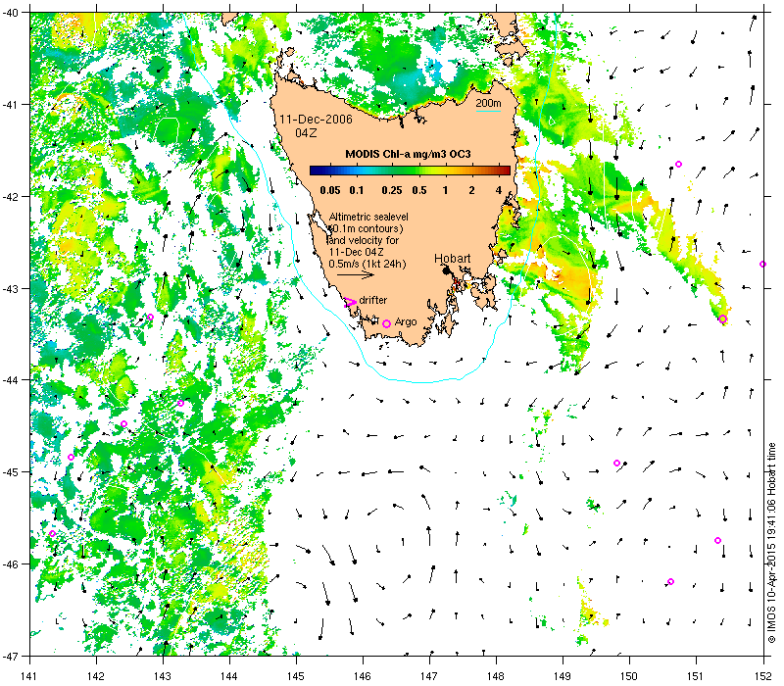The image size is (784, 686).
Task: Click the cyan 200m contour legend line
Action: coord(488,111)
